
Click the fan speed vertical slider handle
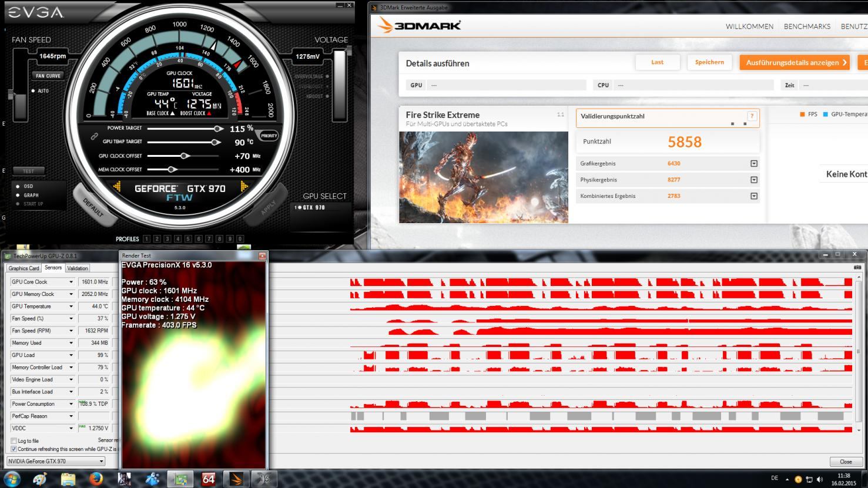(11, 94)
